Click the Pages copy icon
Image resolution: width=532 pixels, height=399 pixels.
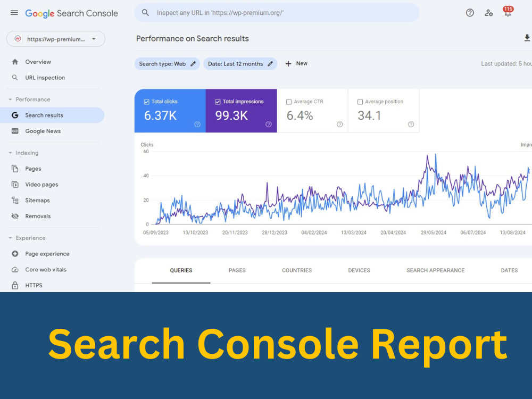[15, 169]
